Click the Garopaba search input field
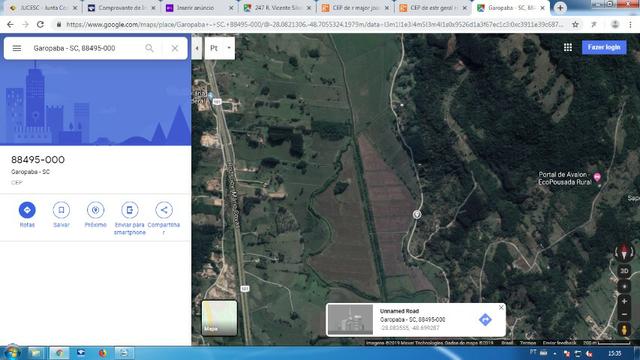Viewport: 640px width, 360px height. [x=86, y=48]
